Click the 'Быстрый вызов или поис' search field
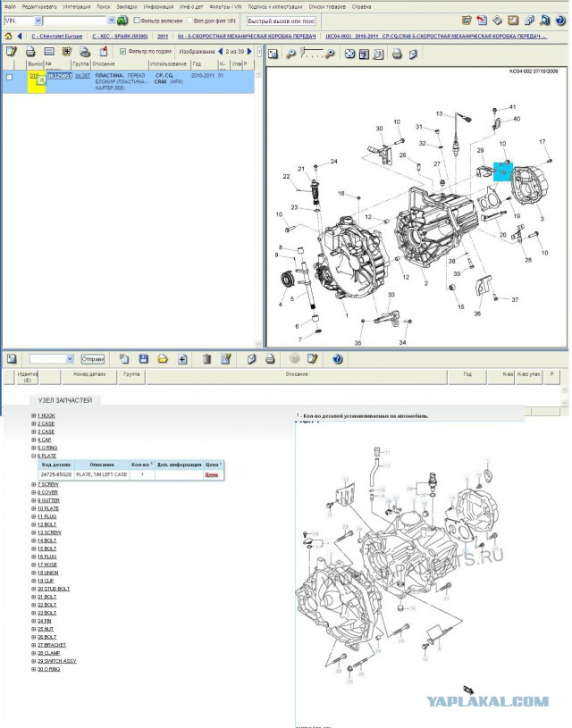572x728 pixels. 282,21
